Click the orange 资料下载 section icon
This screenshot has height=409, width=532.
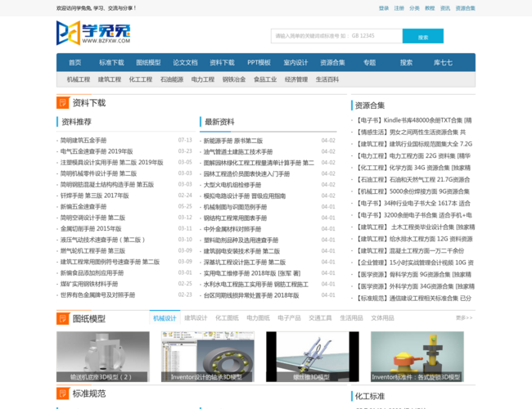point(62,103)
